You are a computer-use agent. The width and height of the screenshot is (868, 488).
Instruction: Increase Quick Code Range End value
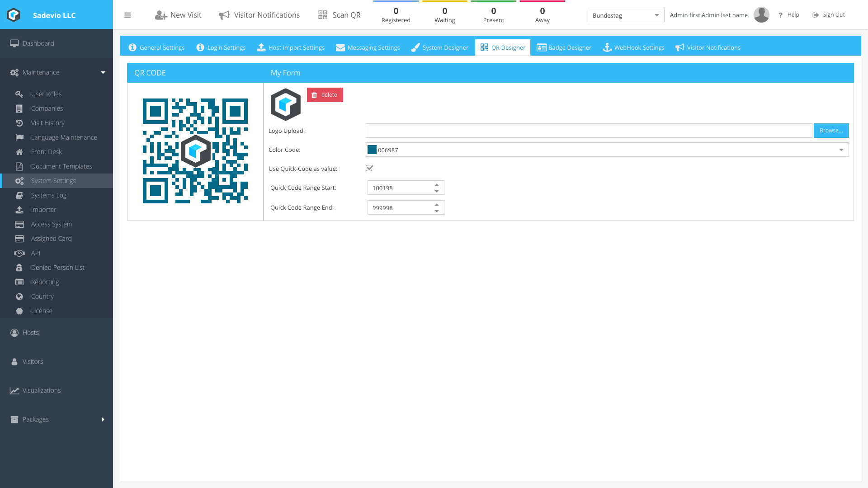point(437,204)
